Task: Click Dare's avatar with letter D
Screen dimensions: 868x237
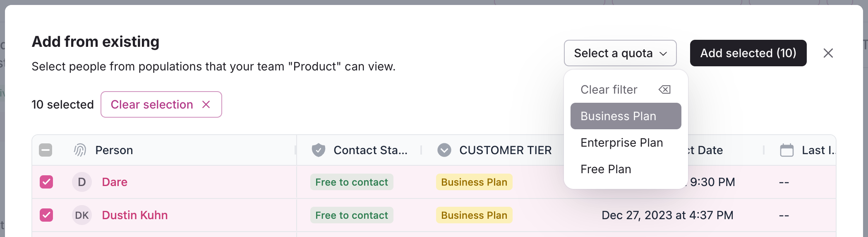Action: (x=82, y=182)
